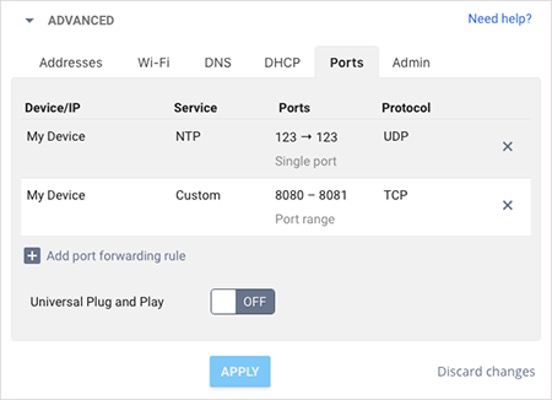The image size is (552, 400).
Task: Open the Need help? link
Action: click(500, 18)
